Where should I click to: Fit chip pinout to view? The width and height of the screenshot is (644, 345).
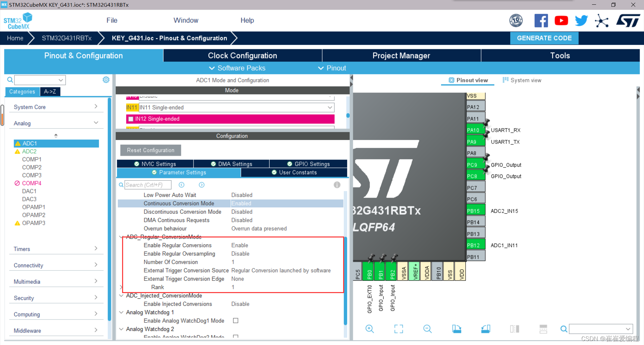(x=398, y=329)
